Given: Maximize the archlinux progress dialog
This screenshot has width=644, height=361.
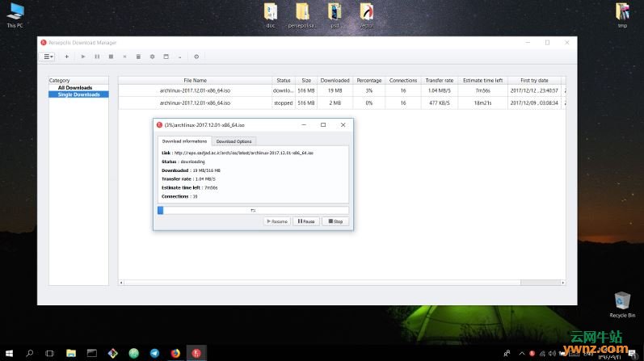Looking at the screenshot, I should [323, 125].
